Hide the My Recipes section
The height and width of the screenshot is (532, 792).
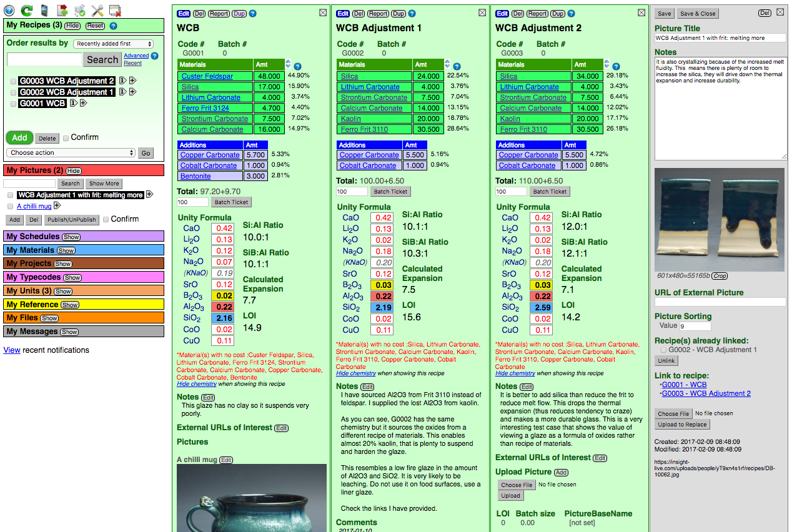(72, 26)
